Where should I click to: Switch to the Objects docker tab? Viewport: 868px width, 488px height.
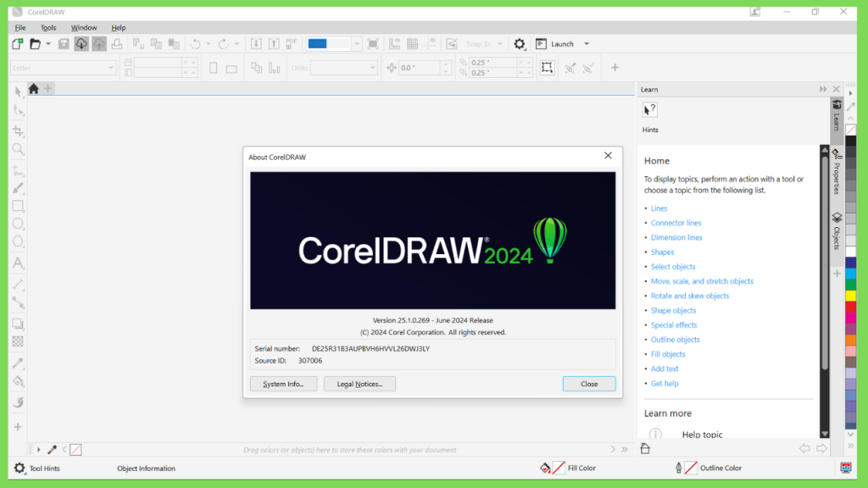point(837,230)
